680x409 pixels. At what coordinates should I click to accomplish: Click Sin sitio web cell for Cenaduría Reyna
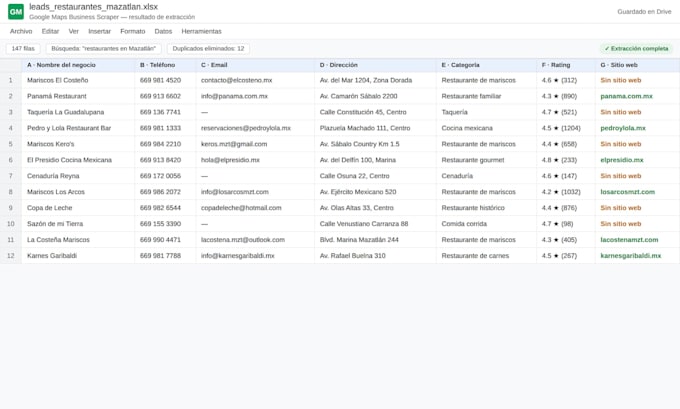point(638,176)
